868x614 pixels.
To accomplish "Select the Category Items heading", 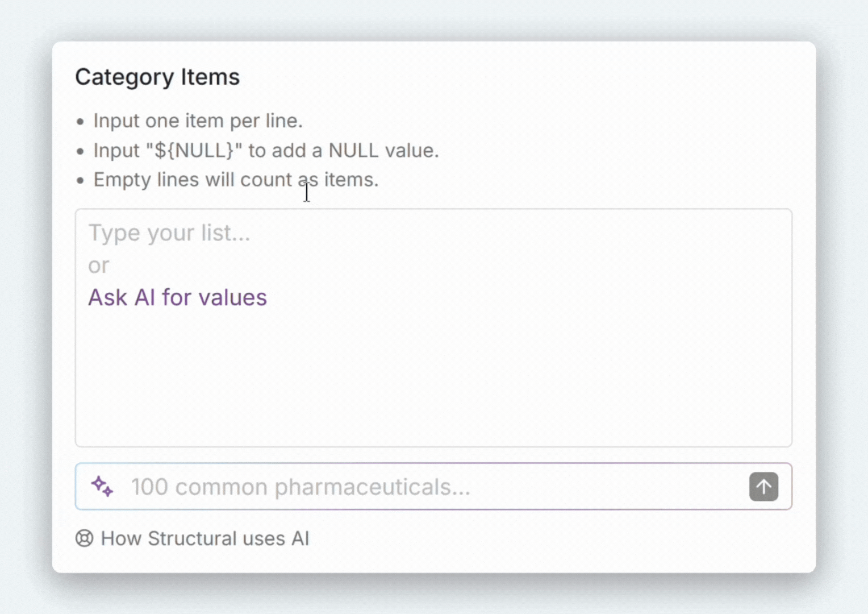I will point(157,77).
